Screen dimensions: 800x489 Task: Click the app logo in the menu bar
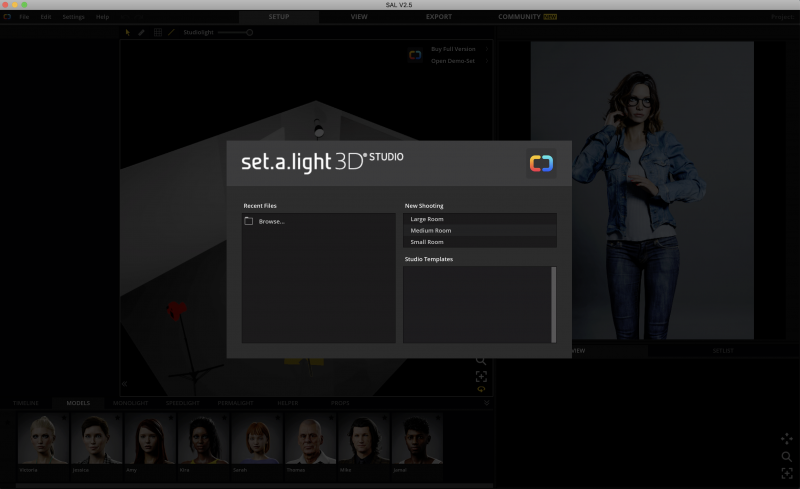coord(7,17)
